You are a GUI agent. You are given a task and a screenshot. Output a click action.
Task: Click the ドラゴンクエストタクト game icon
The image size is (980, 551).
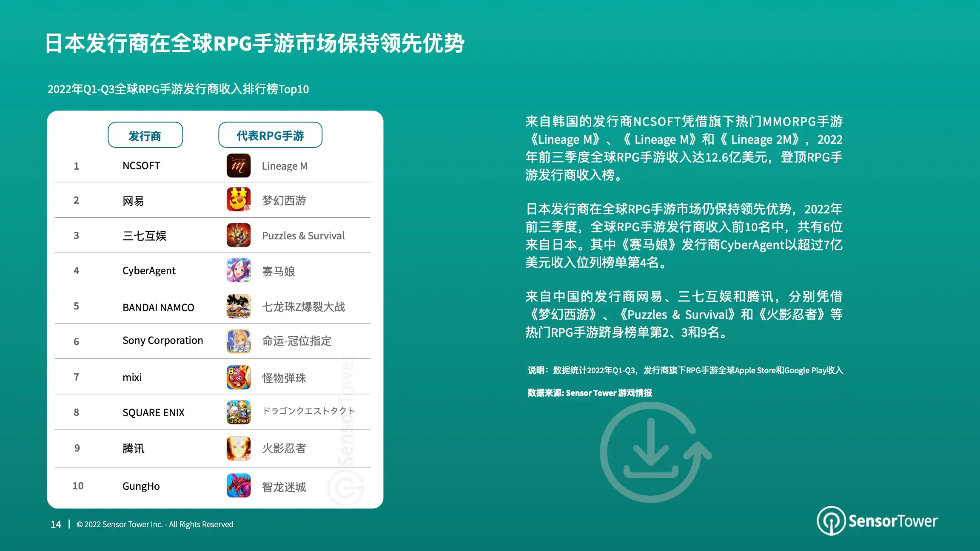pos(239,412)
